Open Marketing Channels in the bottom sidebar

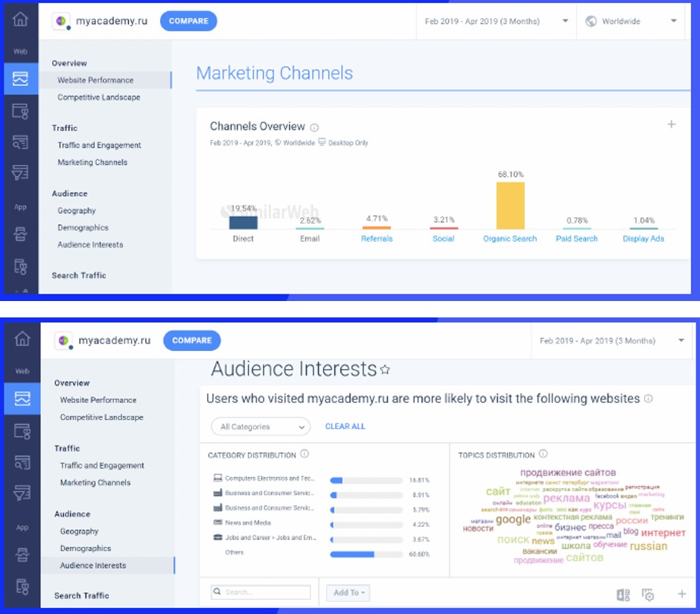coord(95,483)
